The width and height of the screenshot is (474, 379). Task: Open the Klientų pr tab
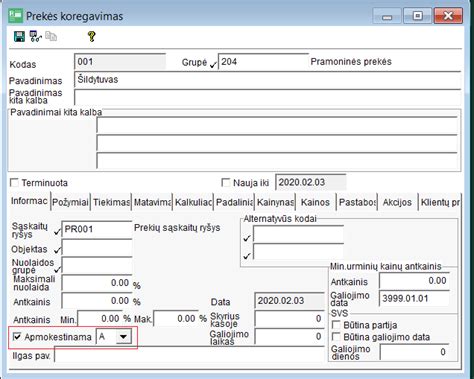[x=440, y=202]
